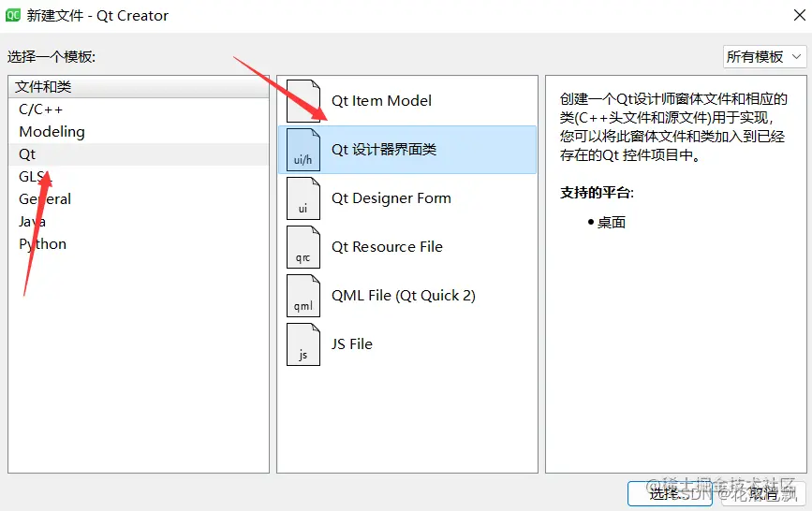Click the Qt Item Model file icon
812x511 pixels.
(x=303, y=101)
